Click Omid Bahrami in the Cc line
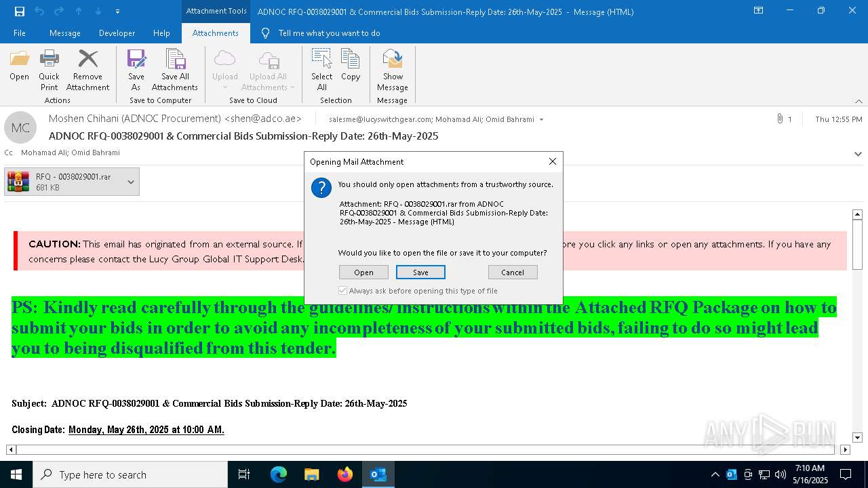 coord(97,152)
